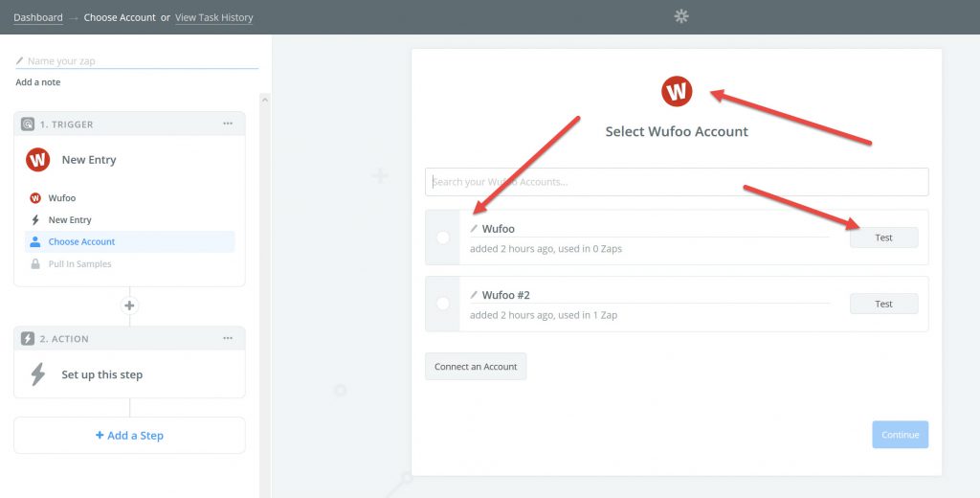The width and height of the screenshot is (980, 498).
Task: Open the View Task History link
Action: click(x=213, y=17)
